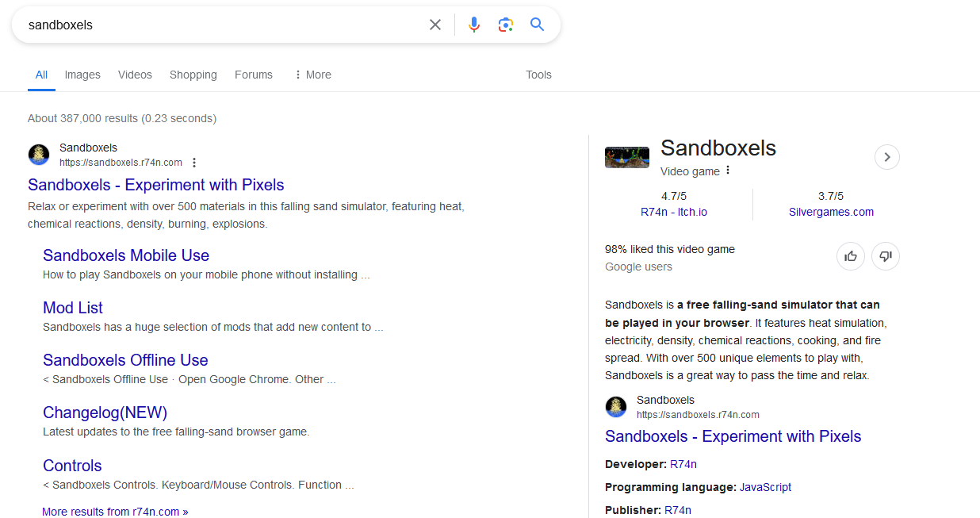Open Silvergames.com rating link

point(831,212)
